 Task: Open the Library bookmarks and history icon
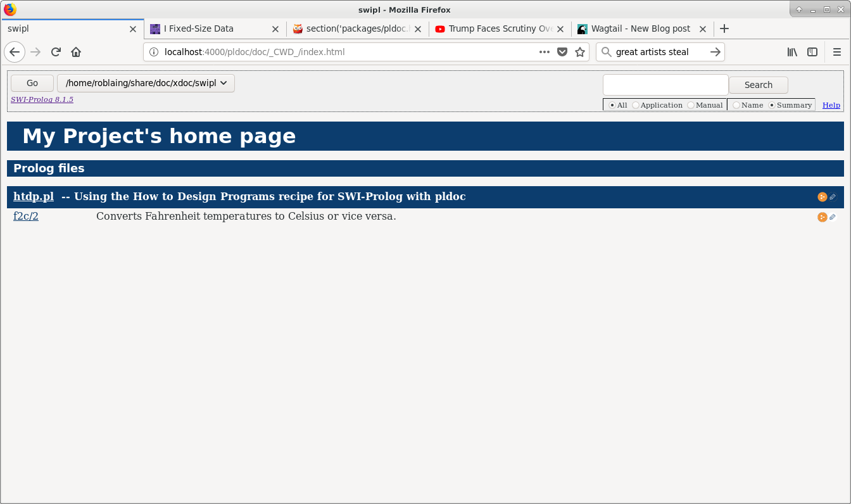pyautogui.click(x=792, y=52)
